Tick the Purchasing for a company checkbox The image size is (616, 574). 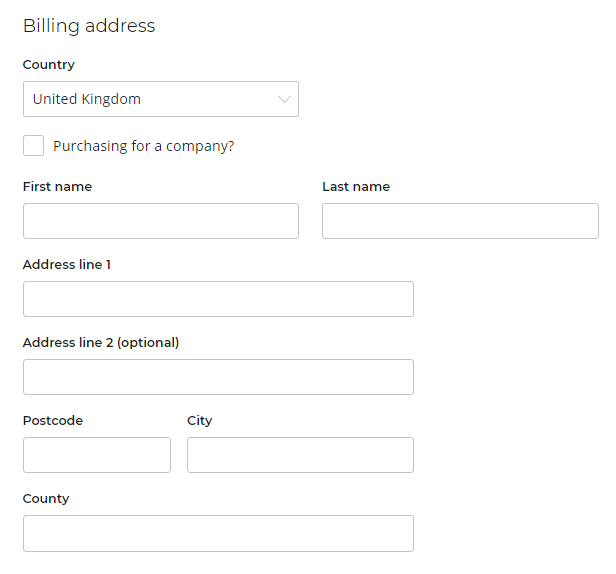point(33,146)
